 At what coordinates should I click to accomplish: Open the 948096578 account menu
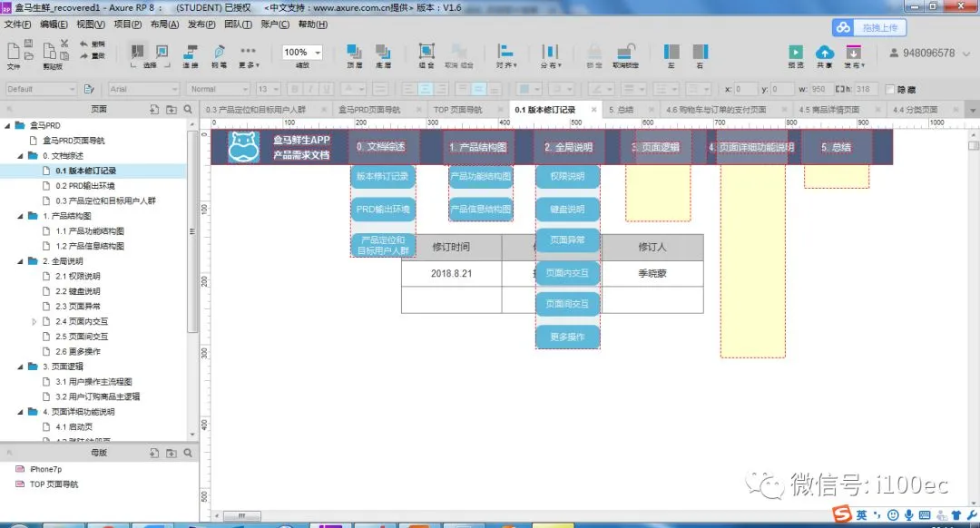(x=929, y=54)
